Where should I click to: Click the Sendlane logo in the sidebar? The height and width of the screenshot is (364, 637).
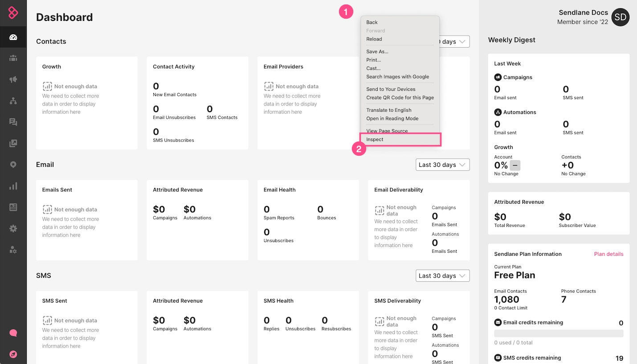[x=13, y=13]
